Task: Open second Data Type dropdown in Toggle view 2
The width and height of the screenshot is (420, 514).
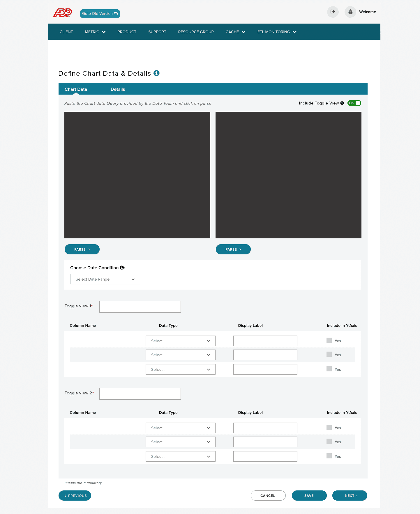Action: 181,442
